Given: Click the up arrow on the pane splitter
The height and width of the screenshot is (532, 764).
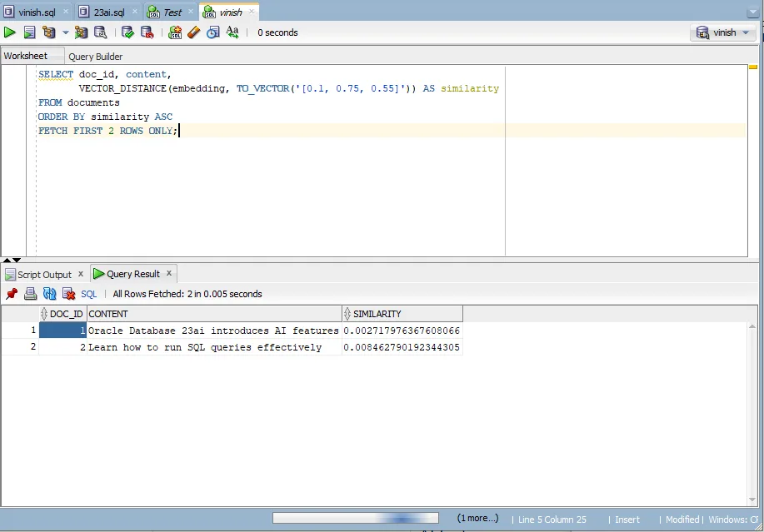Looking at the screenshot, I should click(7, 261).
